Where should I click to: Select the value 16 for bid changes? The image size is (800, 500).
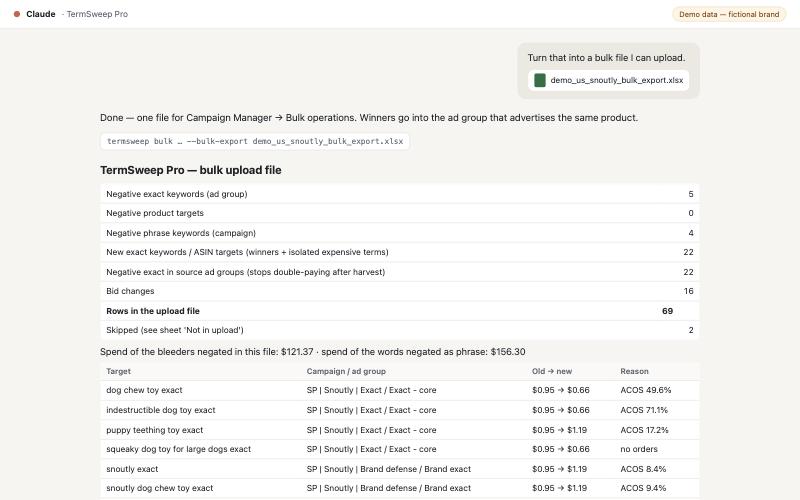[688, 291]
